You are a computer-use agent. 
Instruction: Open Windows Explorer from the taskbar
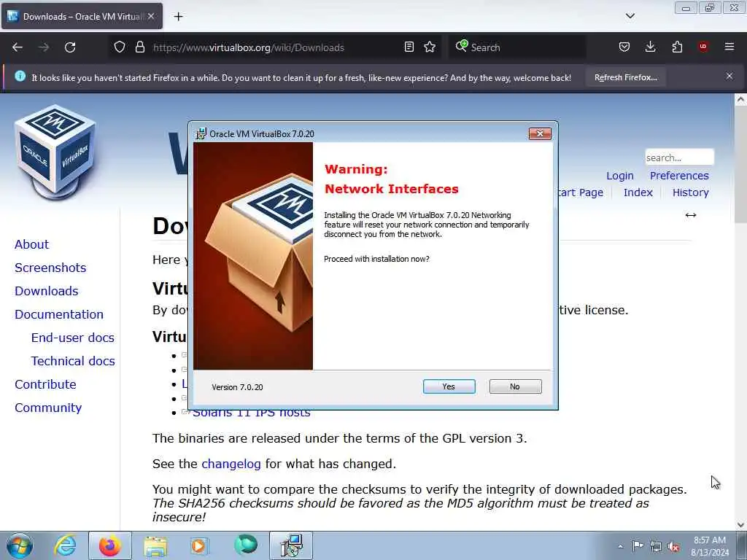(x=155, y=545)
